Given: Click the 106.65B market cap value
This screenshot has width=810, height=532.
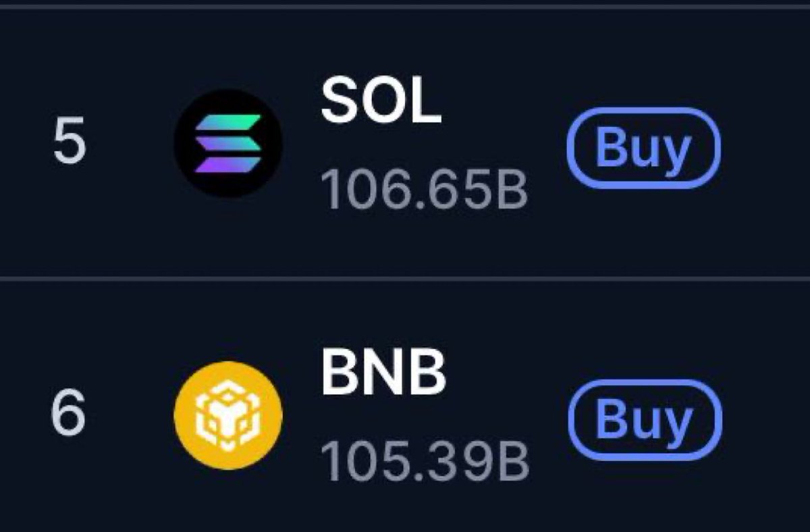Looking at the screenshot, I should tap(423, 190).
